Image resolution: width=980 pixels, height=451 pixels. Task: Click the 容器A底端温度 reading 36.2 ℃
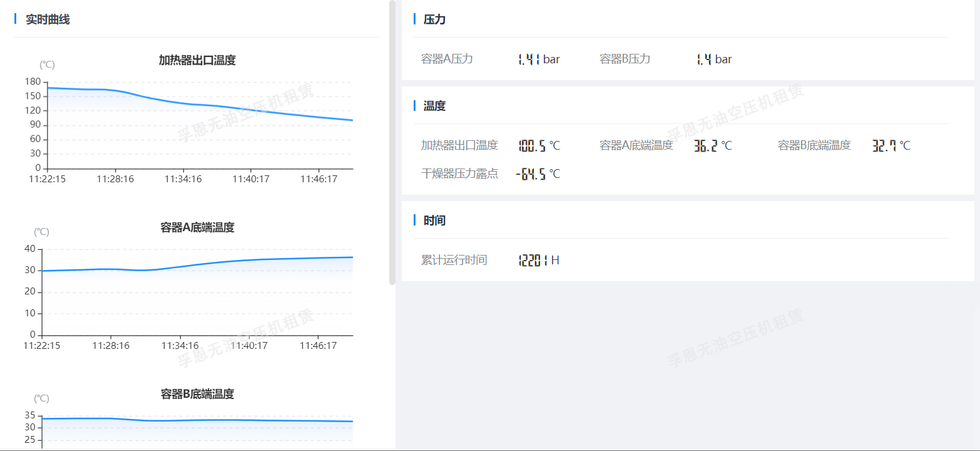[713, 145]
